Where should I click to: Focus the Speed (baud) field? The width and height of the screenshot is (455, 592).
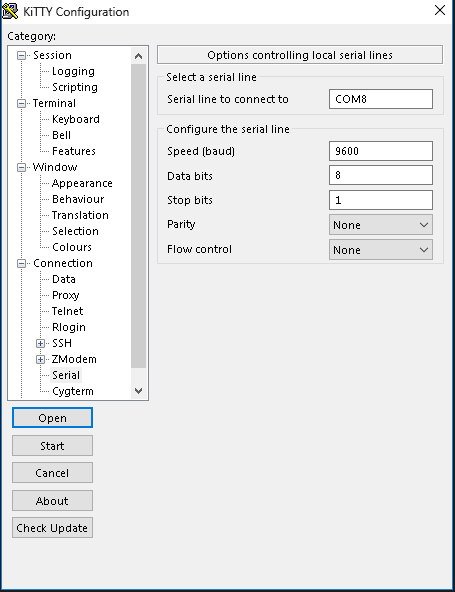381,151
